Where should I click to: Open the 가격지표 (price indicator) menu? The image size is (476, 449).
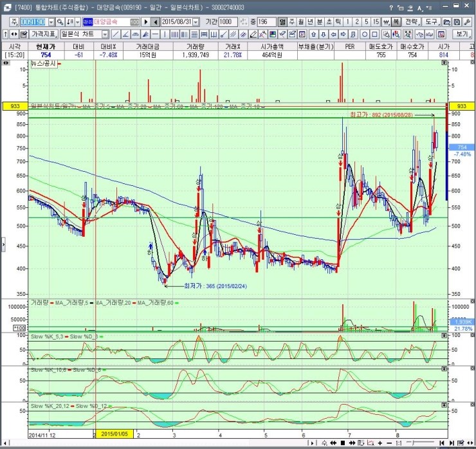(x=44, y=34)
